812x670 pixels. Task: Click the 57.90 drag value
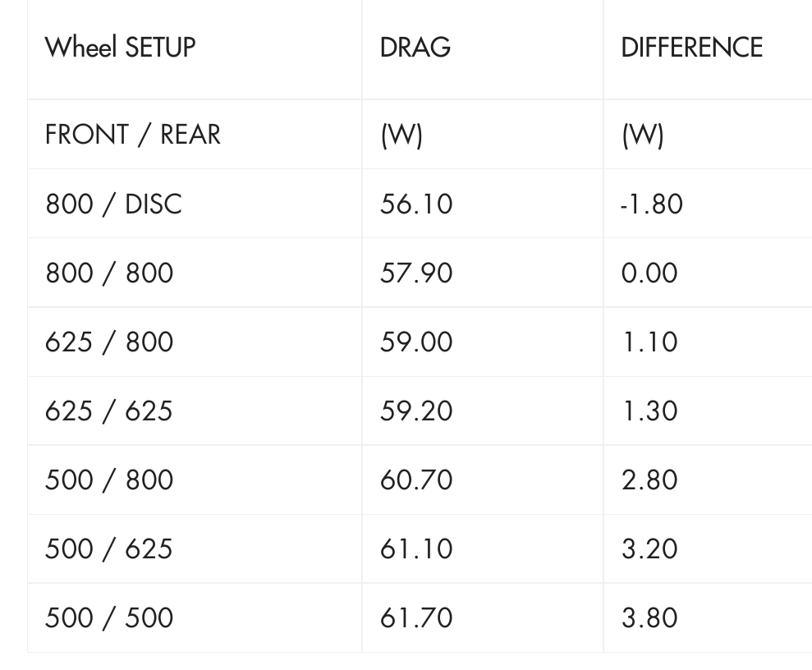tap(416, 273)
